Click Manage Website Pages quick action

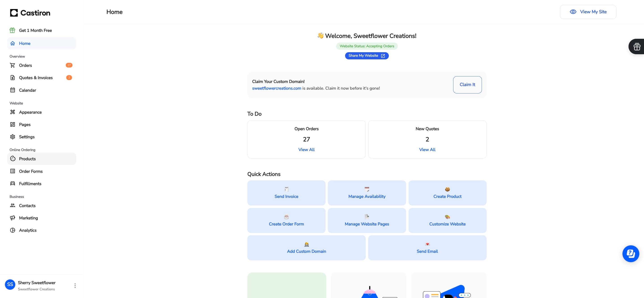(367, 220)
